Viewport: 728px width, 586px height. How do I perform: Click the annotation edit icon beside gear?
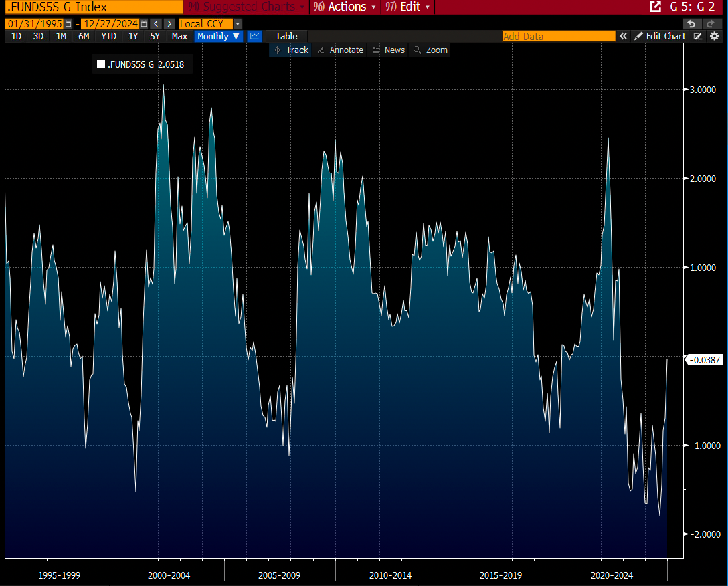pos(698,36)
